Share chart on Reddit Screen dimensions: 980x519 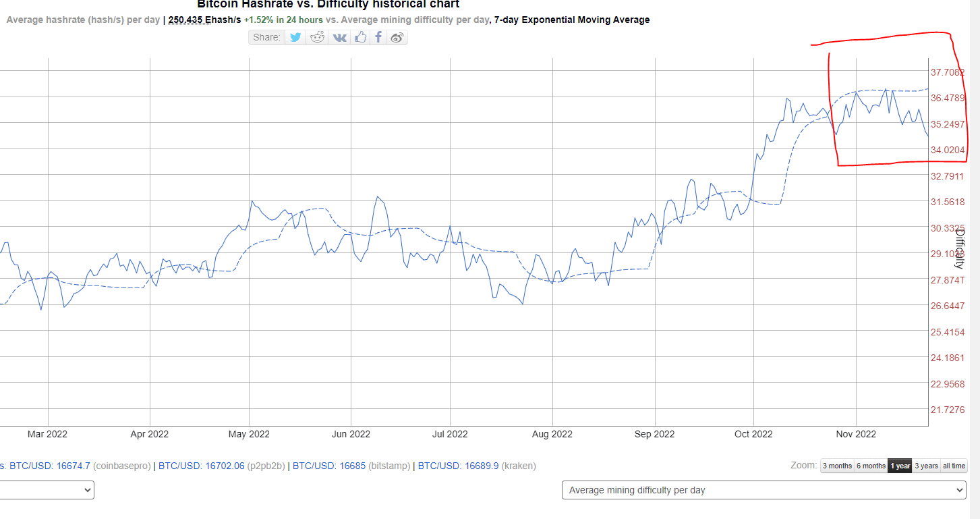[317, 37]
